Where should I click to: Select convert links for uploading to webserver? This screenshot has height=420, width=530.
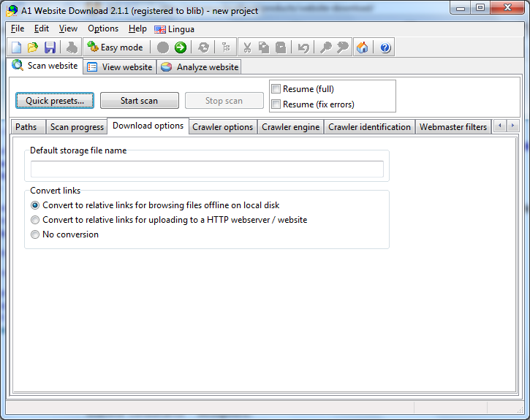(x=35, y=220)
